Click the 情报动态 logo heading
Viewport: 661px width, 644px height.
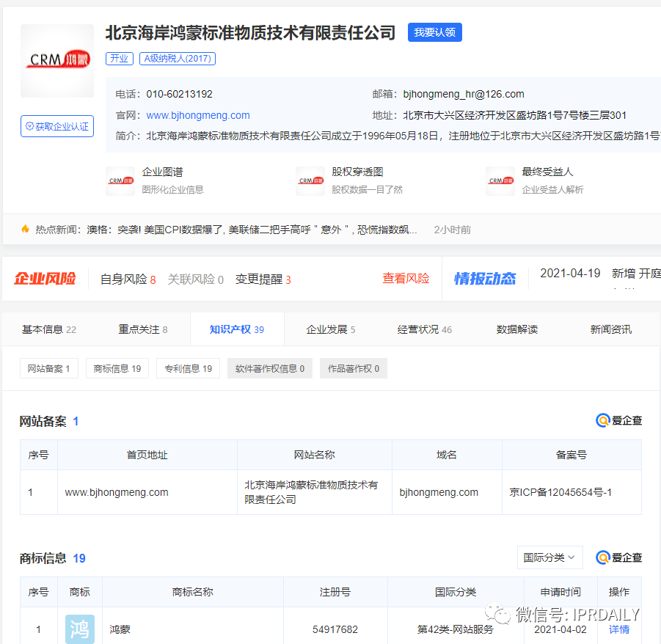pos(485,279)
